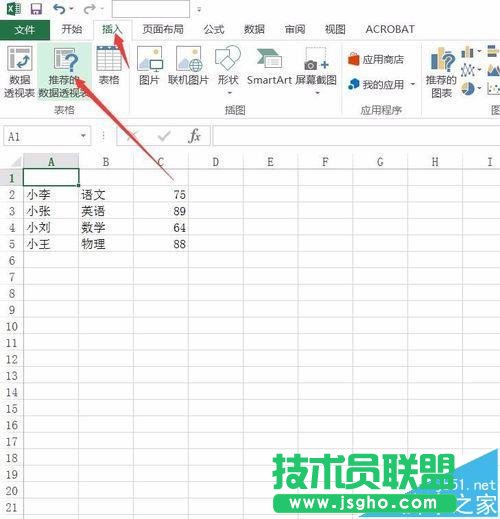Select cell A1
500x519 pixels.
tap(51, 178)
